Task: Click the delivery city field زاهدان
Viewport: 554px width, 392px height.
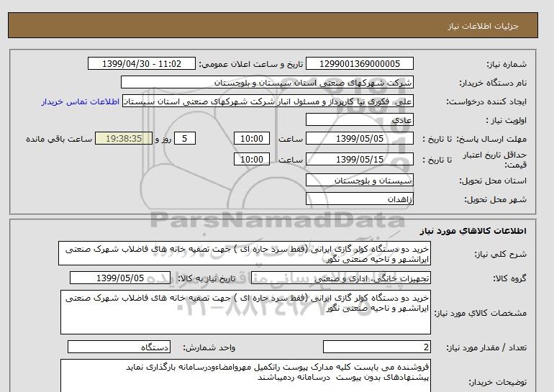Action: pos(359,199)
